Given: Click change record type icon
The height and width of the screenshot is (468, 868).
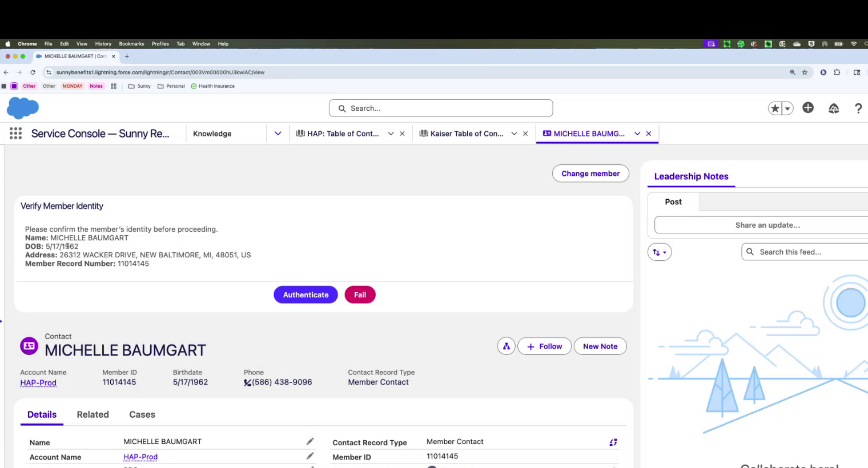Looking at the screenshot, I should tap(613, 442).
